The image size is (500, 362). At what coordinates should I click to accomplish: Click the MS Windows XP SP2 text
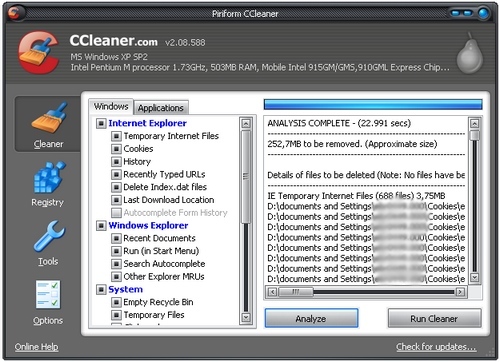(x=109, y=57)
